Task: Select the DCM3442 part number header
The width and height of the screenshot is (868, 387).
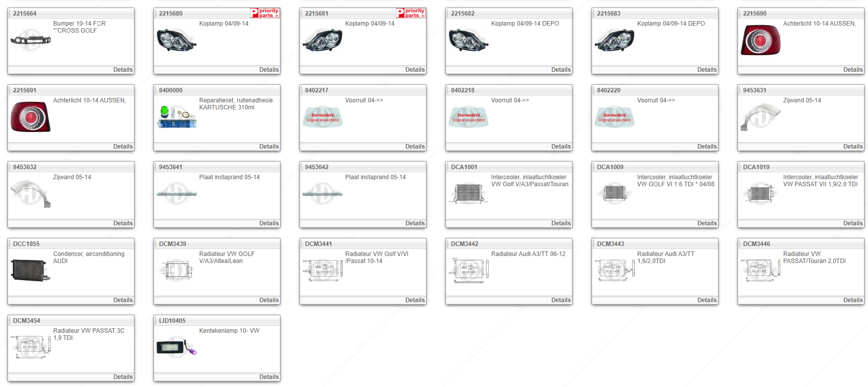Action: coord(464,244)
